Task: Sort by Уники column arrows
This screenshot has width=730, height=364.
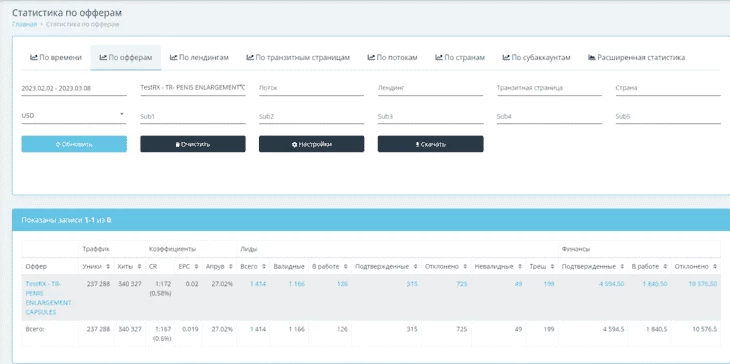Action: click(108, 267)
